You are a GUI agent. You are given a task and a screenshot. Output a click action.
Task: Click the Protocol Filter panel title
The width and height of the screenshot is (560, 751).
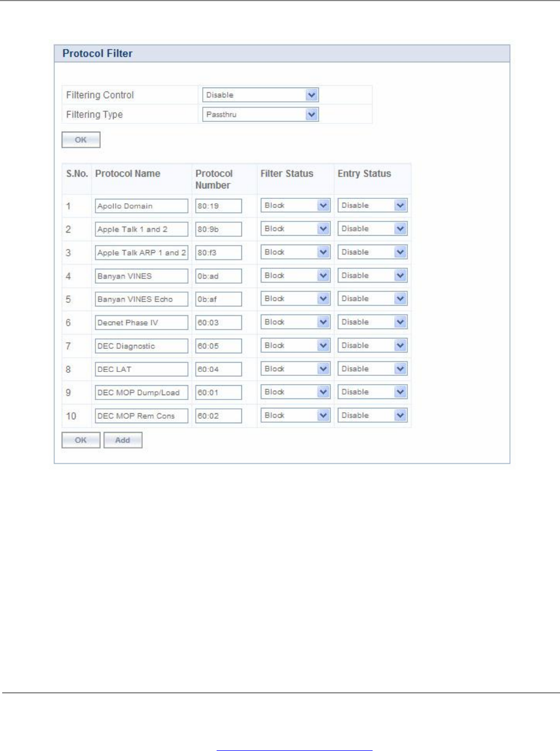pyautogui.click(x=98, y=53)
